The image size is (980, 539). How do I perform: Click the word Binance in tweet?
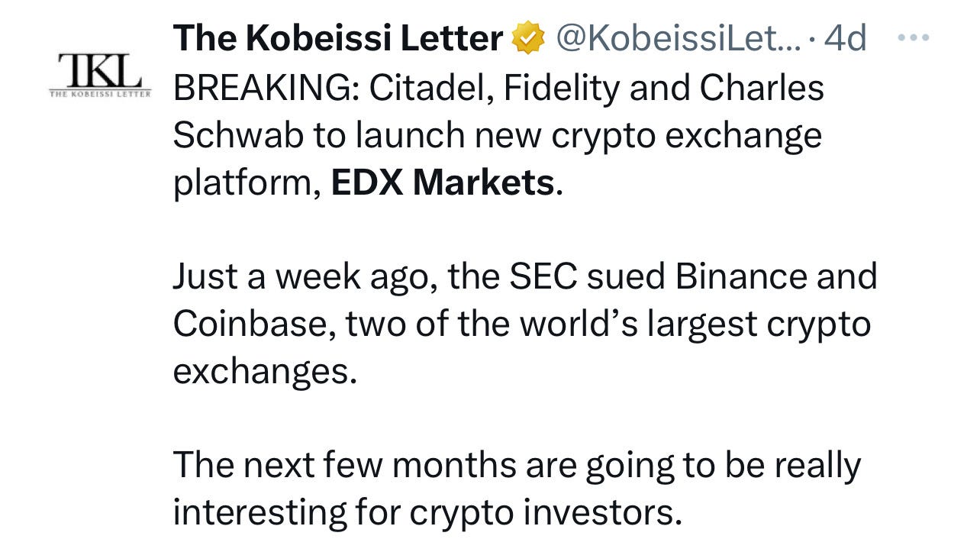point(734,276)
